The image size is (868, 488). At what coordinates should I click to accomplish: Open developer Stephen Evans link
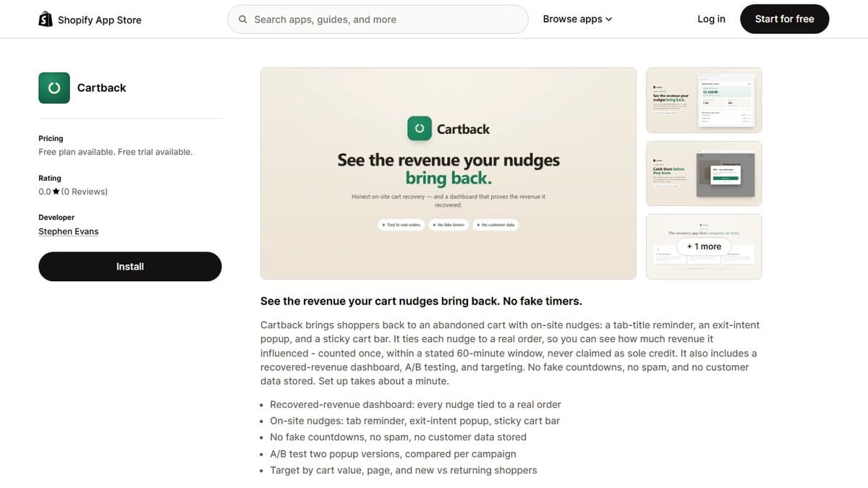69,231
